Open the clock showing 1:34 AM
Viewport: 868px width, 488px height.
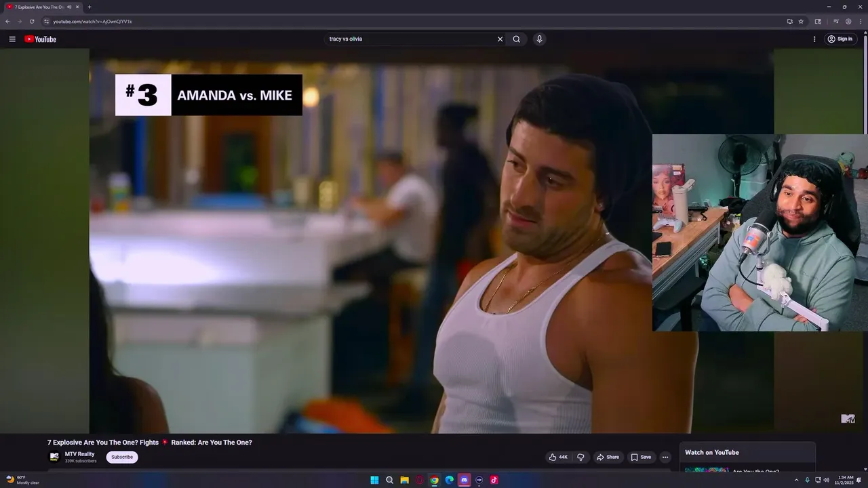846,480
